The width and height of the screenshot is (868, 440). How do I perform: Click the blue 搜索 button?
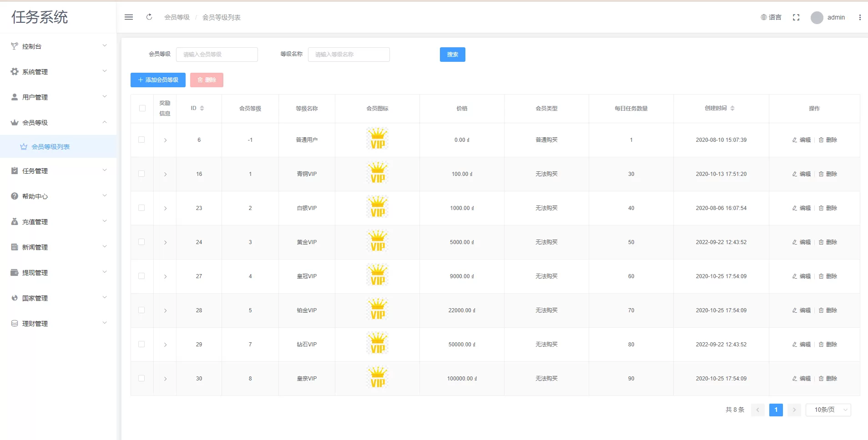pos(452,55)
